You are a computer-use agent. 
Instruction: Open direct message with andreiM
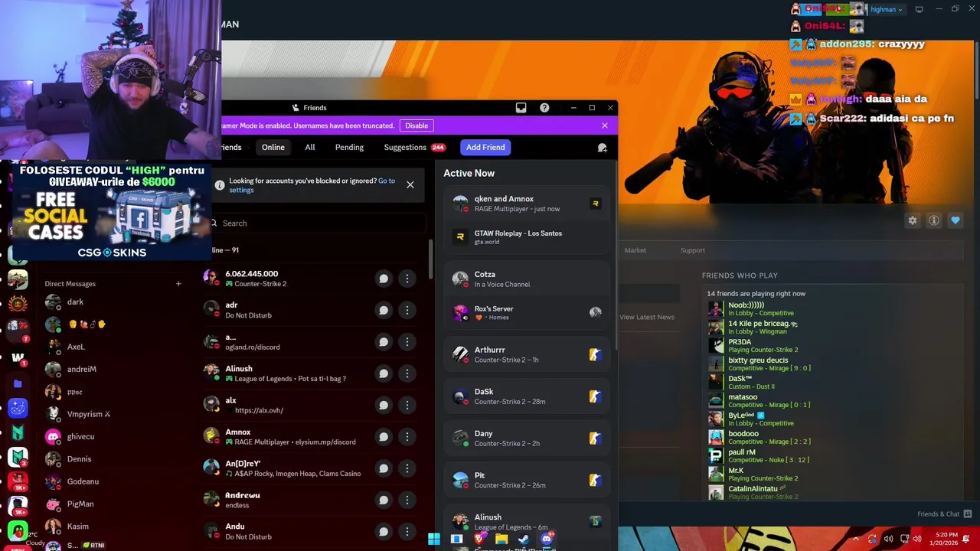(x=115, y=369)
